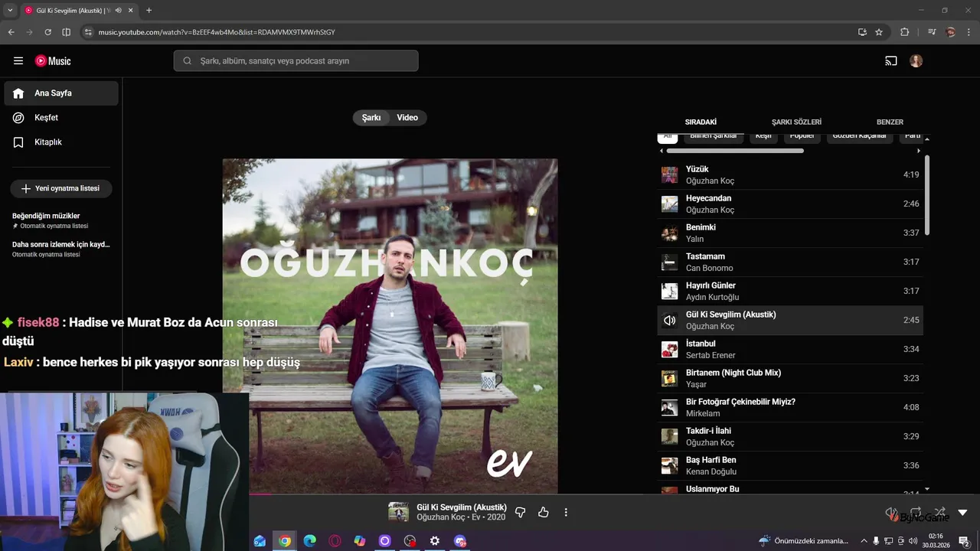Image resolution: width=980 pixels, height=551 pixels.
Task: Open the player bar more options menu
Action: coord(566,512)
